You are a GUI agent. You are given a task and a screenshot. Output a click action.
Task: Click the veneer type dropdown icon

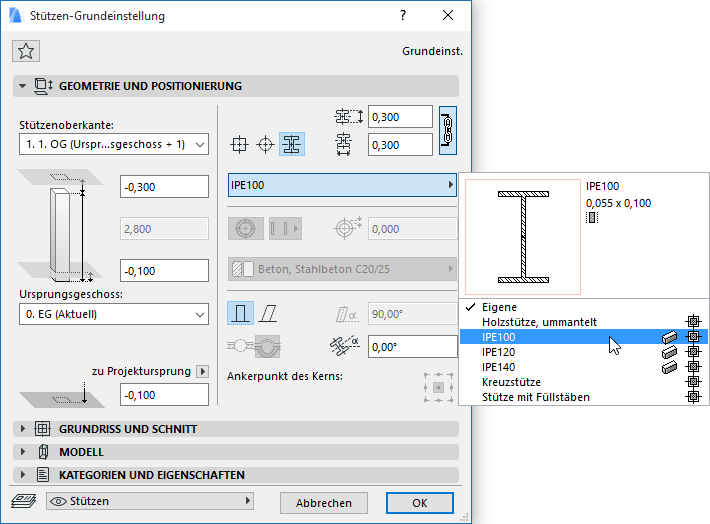coord(285,229)
